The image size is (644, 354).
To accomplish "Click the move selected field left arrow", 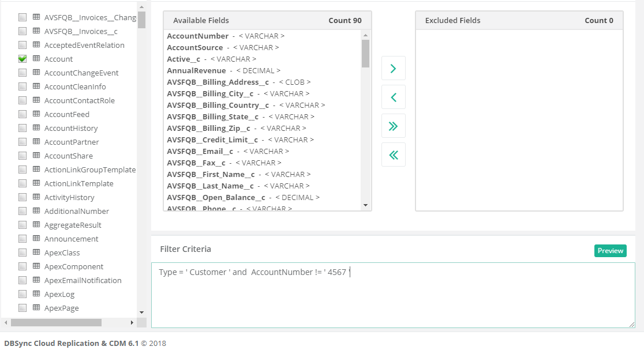I will [393, 97].
